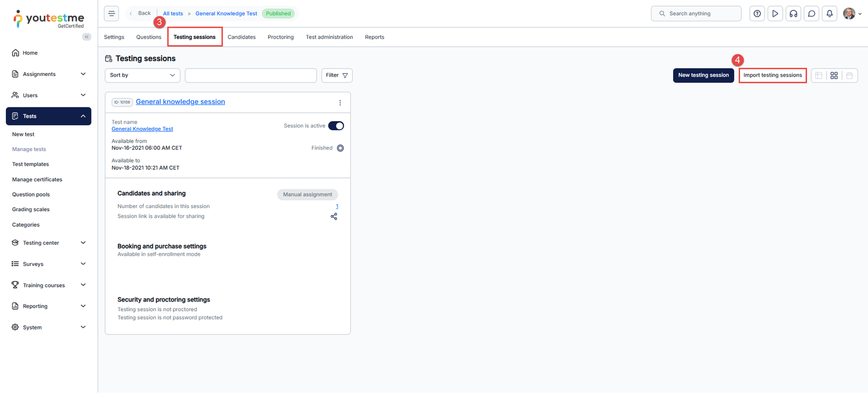Open the candidates count link showing 1
The height and width of the screenshot is (393, 868).
337,207
